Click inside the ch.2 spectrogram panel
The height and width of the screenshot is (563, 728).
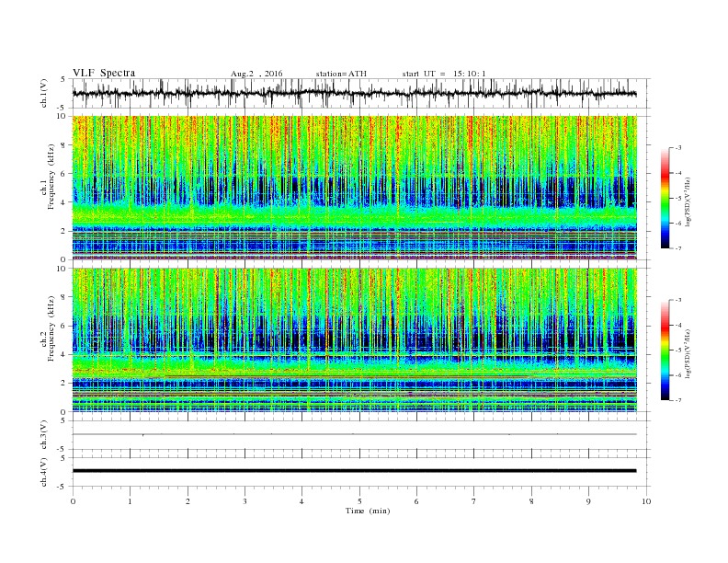pyautogui.click(x=354, y=339)
